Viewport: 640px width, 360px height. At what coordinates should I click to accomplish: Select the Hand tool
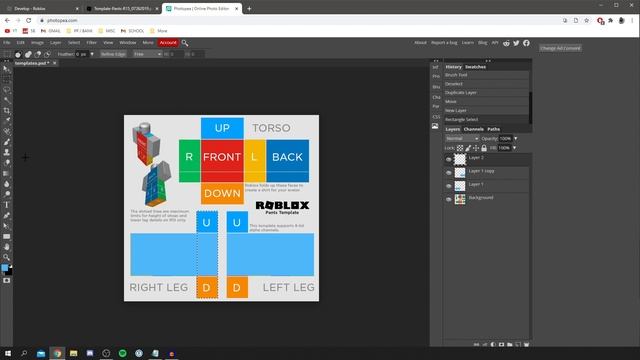point(7,247)
